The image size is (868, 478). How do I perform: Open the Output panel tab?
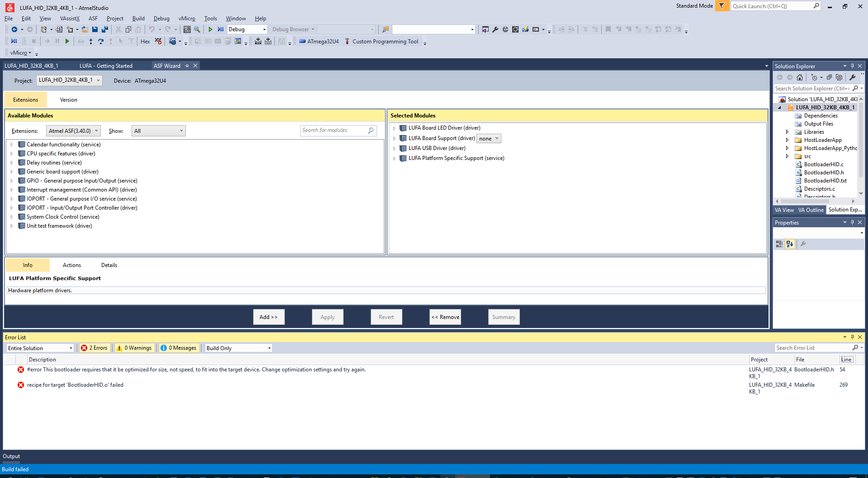point(11,456)
